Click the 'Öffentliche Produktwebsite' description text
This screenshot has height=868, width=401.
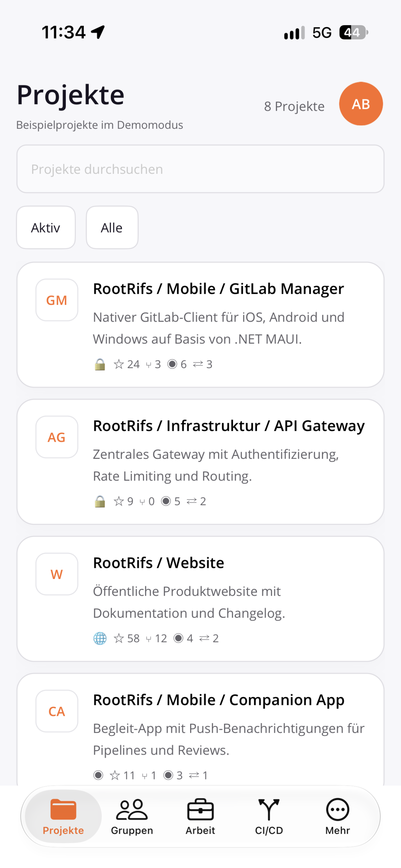(189, 603)
